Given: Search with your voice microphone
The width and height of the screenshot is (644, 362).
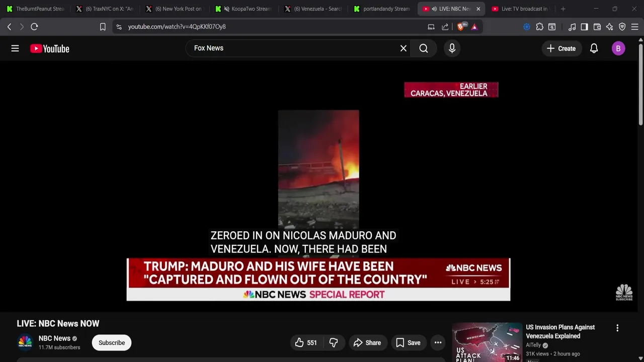Looking at the screenshot, I should pyautogui.click(x=452, y=48).
